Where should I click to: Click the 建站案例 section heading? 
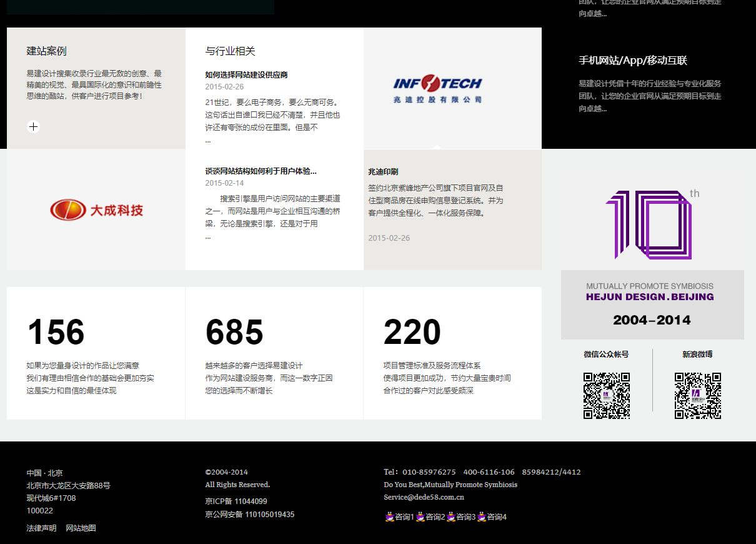click(x=46, y=51)
